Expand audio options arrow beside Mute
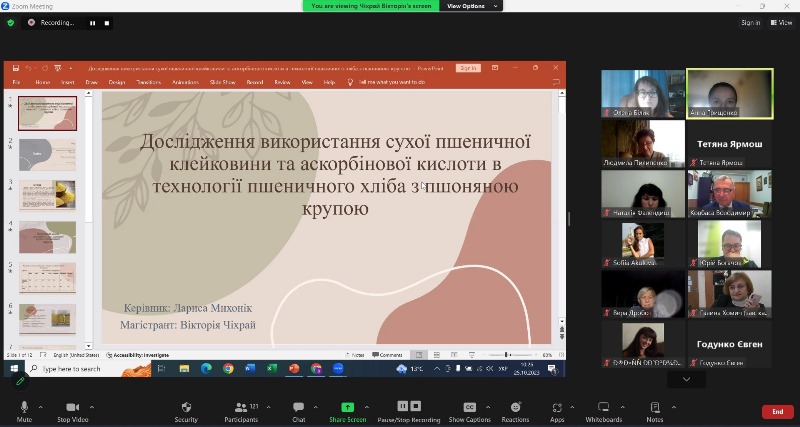 click(40, 407)
